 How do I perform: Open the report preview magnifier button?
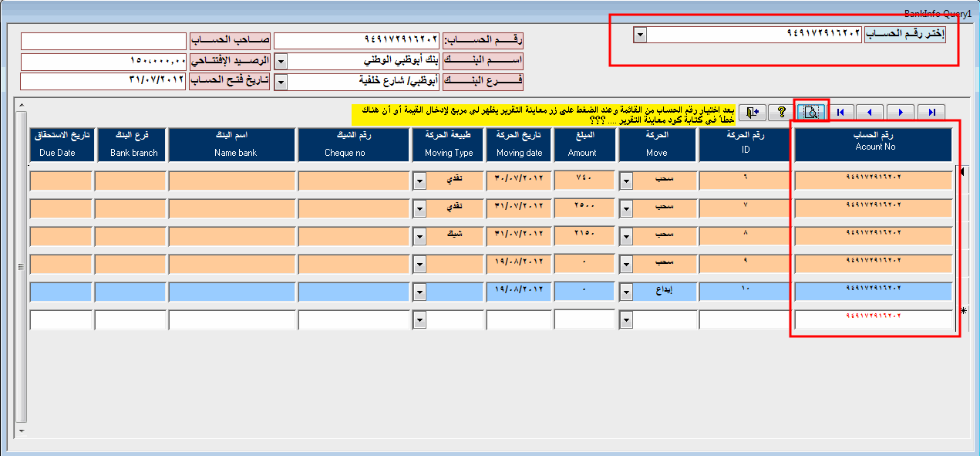(x=811, y=113)
